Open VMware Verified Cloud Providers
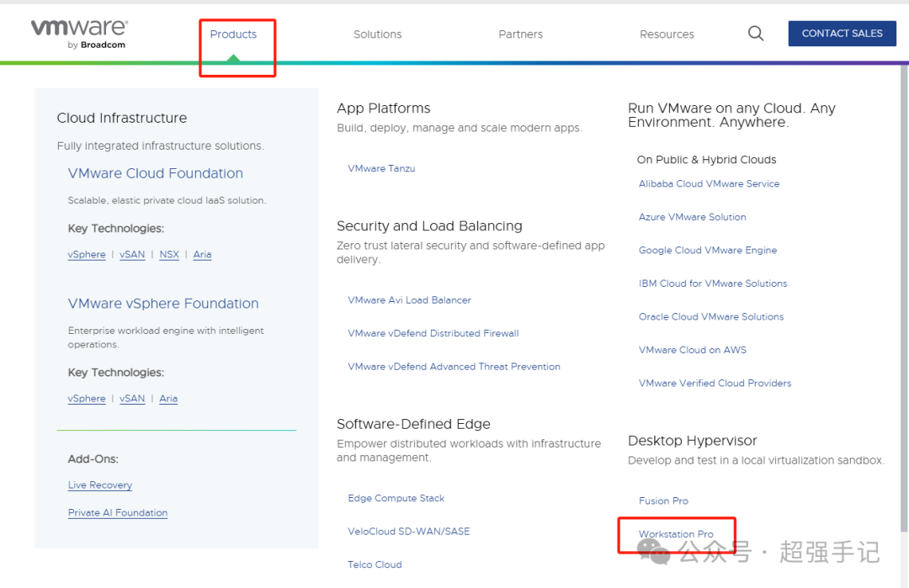This screenshot has height=588, width=909. pos(715,384)
